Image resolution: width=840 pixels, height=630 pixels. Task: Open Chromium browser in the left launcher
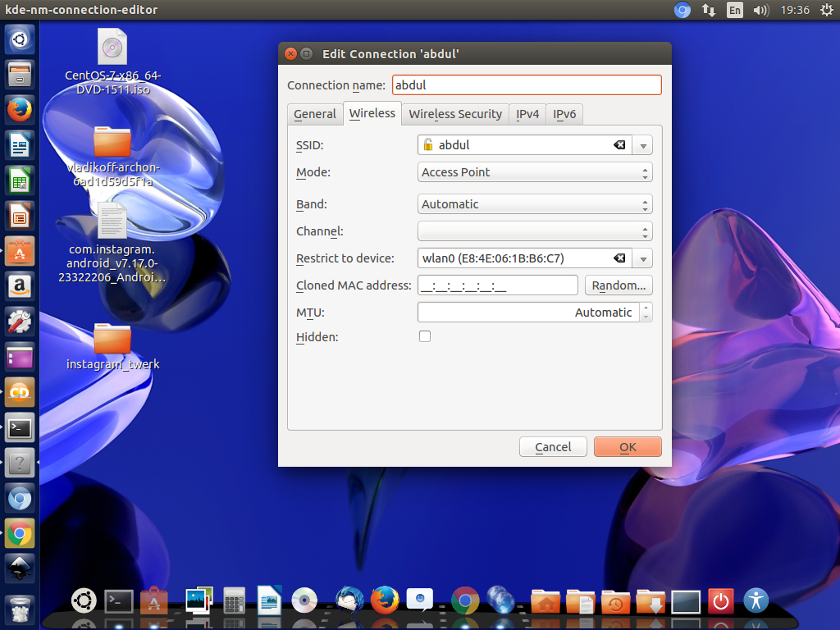click(x=20, y=499)
